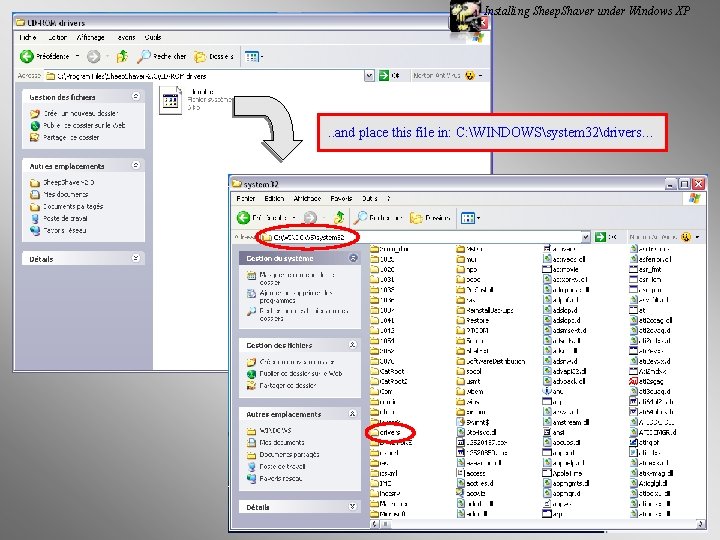The width and height of the screenshot is (720, 540).
Task: Select the IME folder in system32
Action: coord(381,484)
